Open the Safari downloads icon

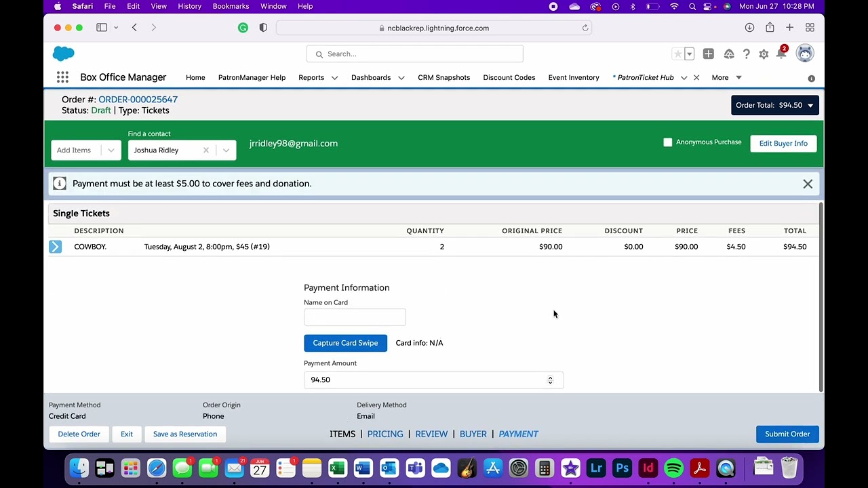(749, 28)
